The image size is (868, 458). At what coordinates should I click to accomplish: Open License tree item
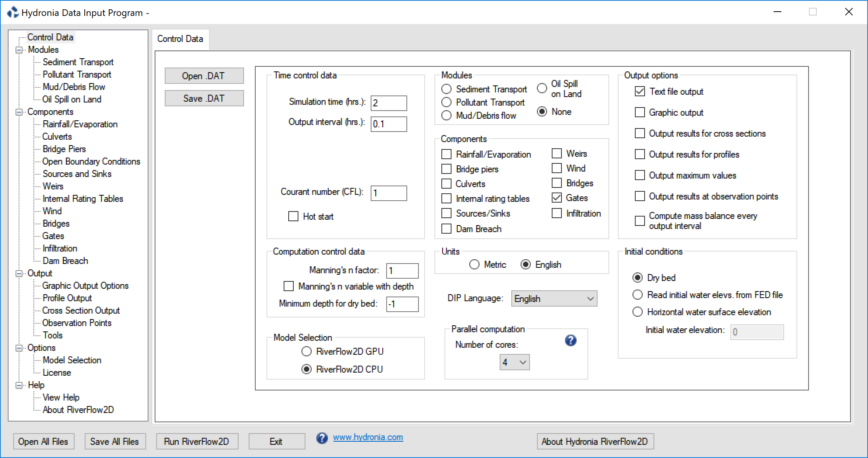(x=57, y=373)
